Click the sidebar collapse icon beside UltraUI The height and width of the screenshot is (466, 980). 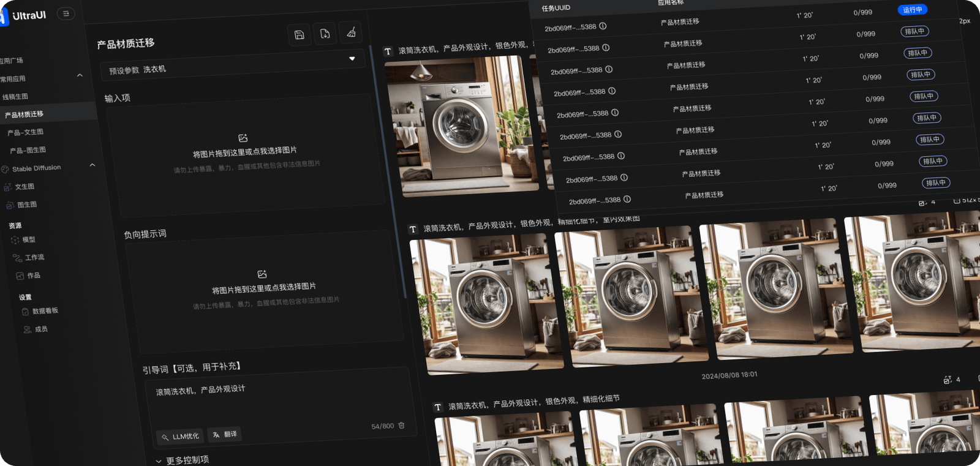66,13
